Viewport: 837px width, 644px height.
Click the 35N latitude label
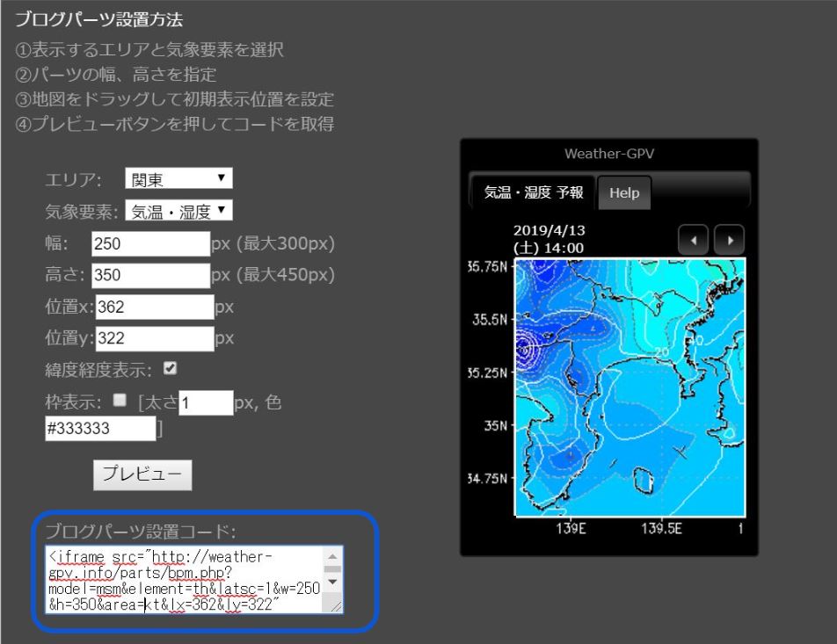pos(495,425)
